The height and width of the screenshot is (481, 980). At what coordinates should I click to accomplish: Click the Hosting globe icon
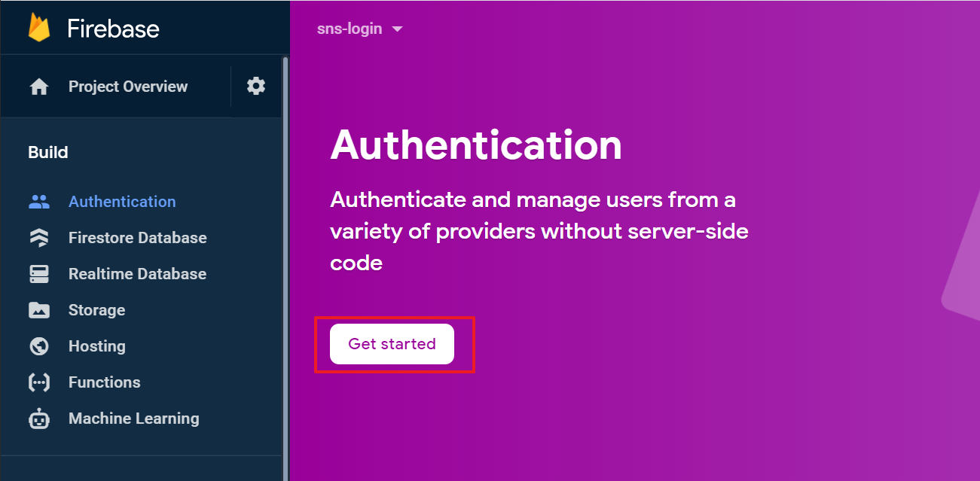[39, 346]
